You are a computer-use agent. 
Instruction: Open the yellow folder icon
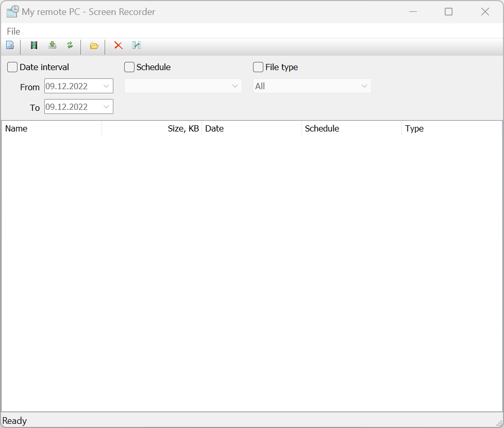click(94, 46)
